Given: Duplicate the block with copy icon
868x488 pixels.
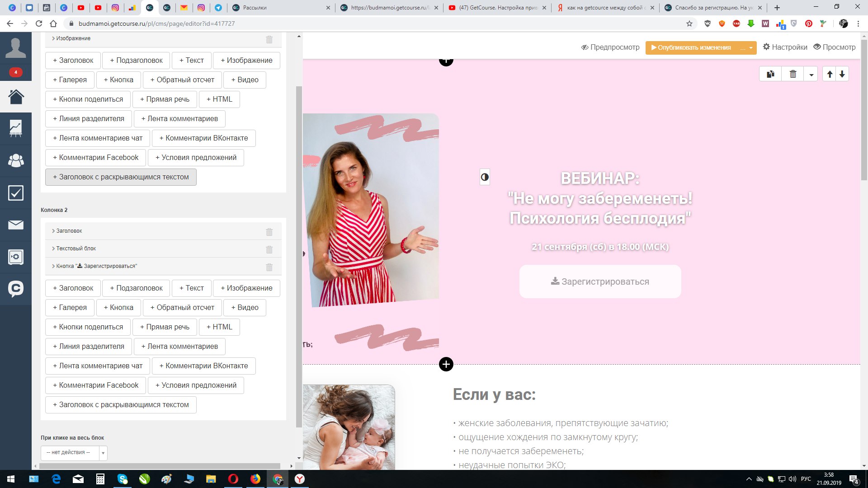Looking at the screenshot, I should (x=771, y=74).
